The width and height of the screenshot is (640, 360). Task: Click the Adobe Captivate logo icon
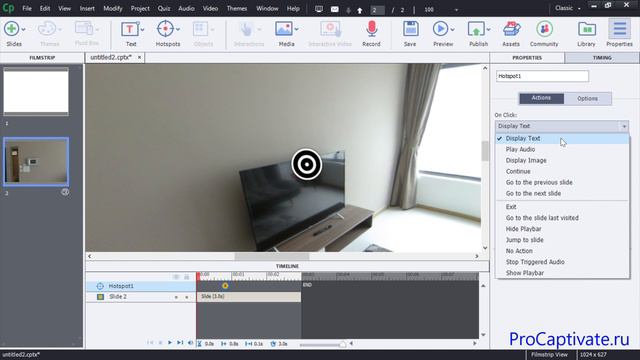click(x=8, y=8)
